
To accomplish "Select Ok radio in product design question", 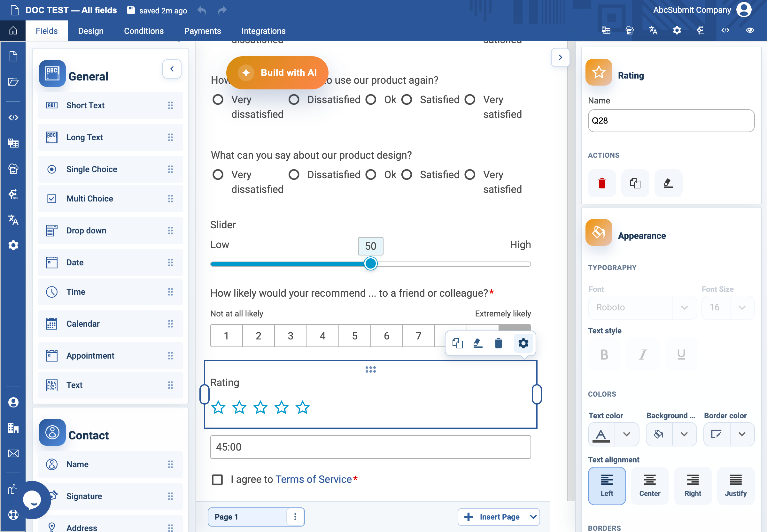I will coord(371,175).
